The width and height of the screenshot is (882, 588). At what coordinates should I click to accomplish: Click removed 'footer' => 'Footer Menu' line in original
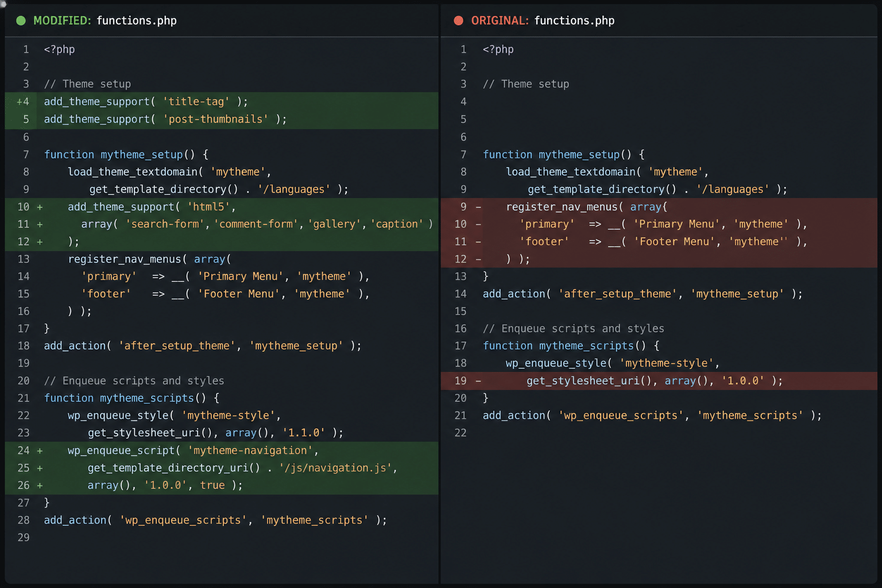click(663, 242)
